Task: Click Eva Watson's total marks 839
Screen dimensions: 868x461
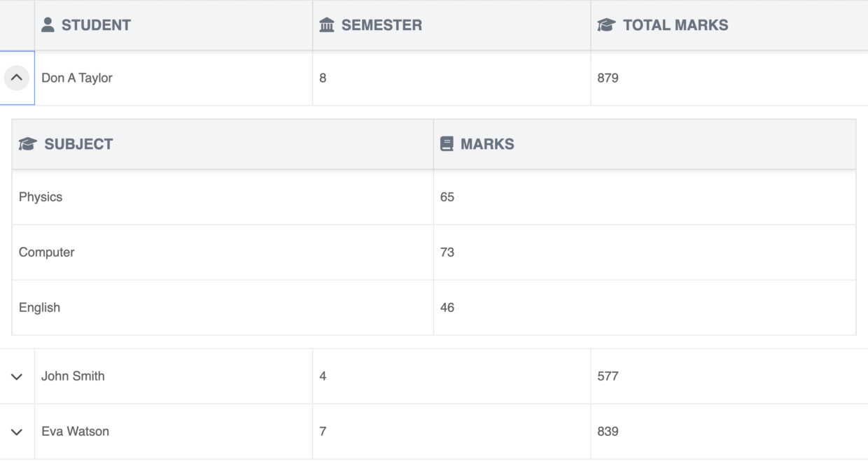Action: (x=608, y=432)
